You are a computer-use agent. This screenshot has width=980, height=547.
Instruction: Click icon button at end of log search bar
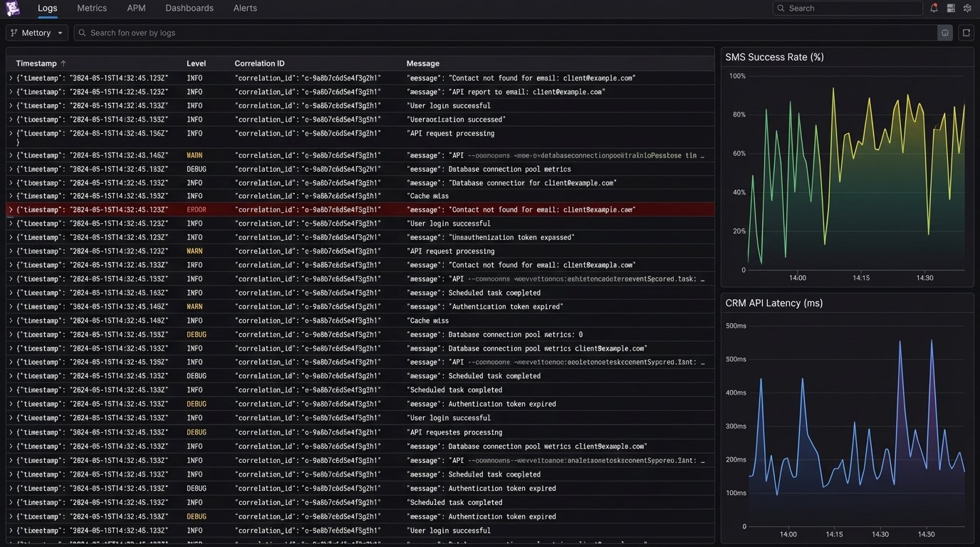(945, 33)
